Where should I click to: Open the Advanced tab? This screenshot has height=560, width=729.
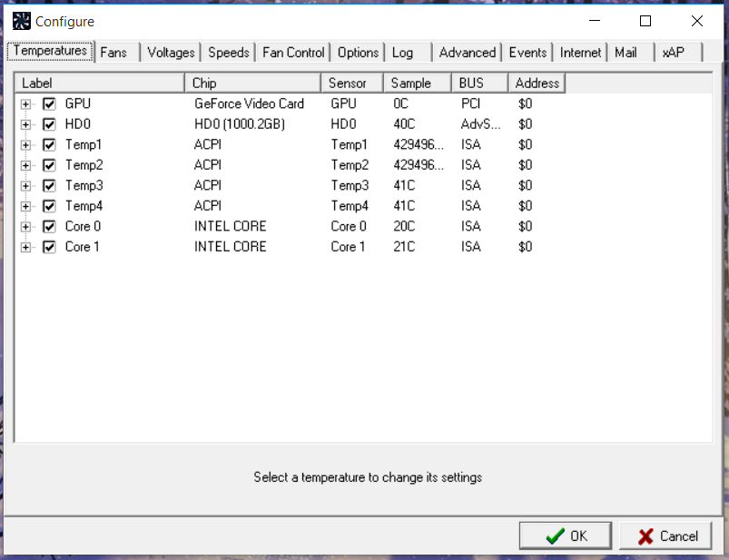coord(467,53)
